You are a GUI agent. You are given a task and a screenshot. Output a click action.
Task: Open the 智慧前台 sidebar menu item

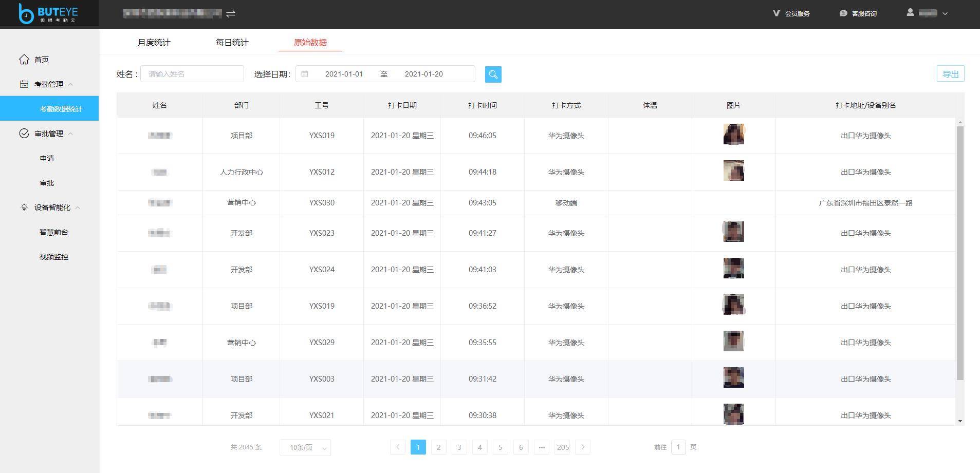[x=54, y=232]
